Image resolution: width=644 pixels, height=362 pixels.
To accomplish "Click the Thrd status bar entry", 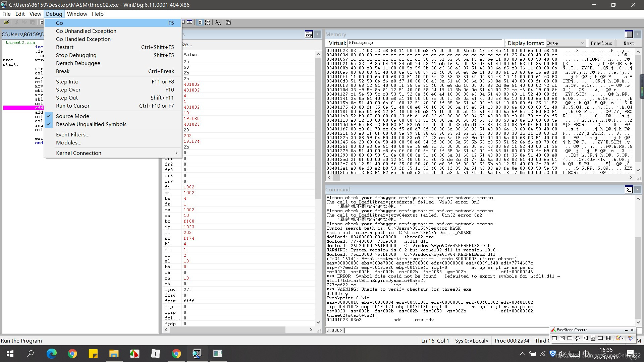I will 542,341.
